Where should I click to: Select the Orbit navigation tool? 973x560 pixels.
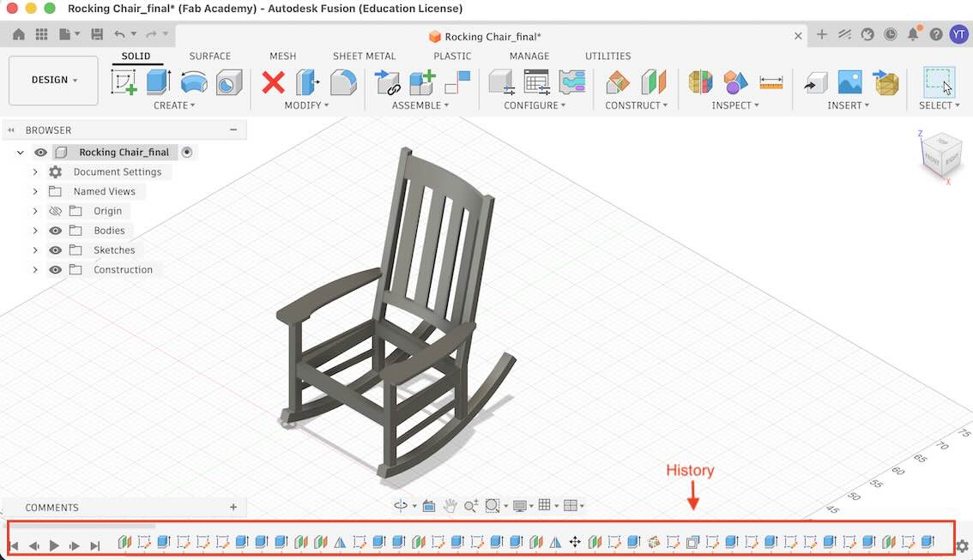click(401, 506)
